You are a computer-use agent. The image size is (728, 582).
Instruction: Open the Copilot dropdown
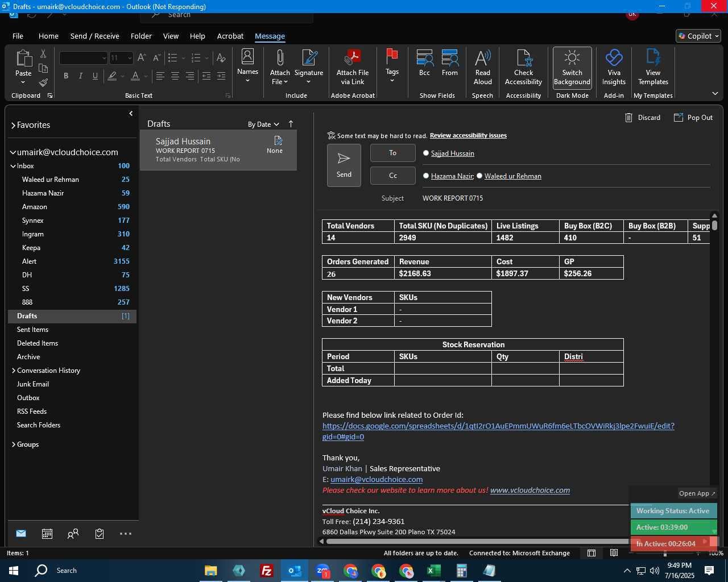click(698, 36)
